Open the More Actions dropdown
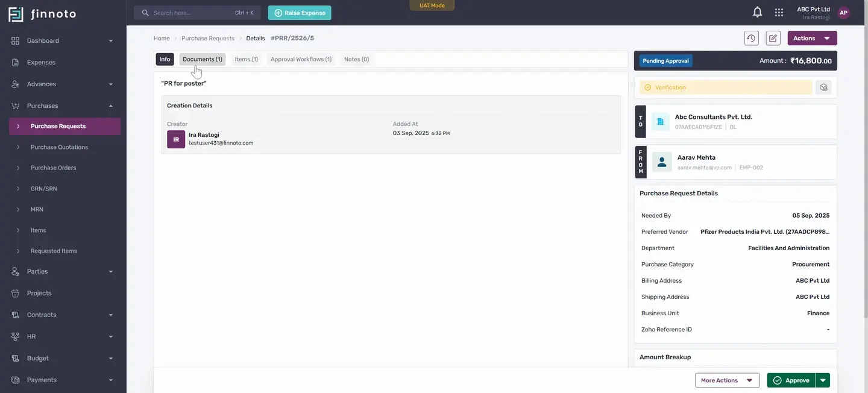Screen dimensions: 868x393 (x=727, y=380)
